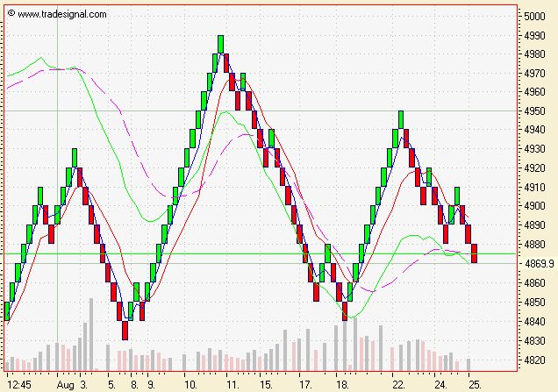
Task: Click the 4910 price axis label
Action: [x=534, y=187]
